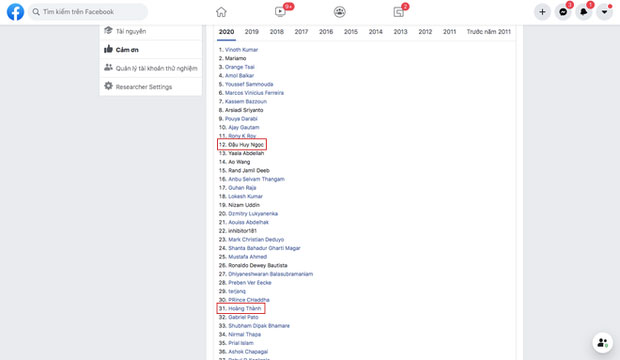Click Arsiadi Sriyanto list entry

click(x=244, y=110)
